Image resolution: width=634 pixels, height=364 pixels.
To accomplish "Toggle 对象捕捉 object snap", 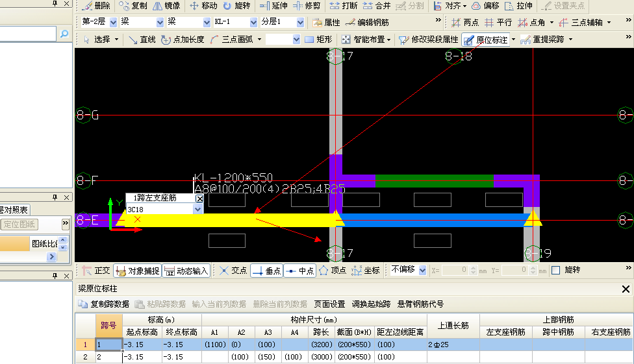I will (138, 271).
